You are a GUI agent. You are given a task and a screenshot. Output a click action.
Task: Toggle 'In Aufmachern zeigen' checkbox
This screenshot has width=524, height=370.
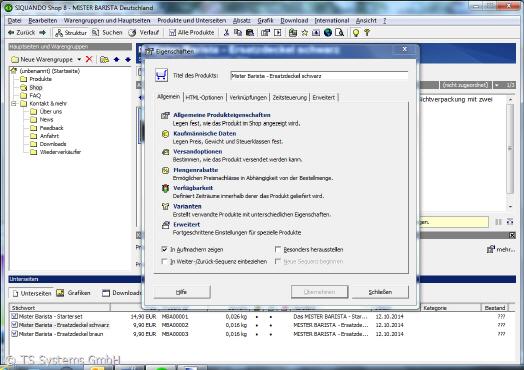(x=164, y=249)
